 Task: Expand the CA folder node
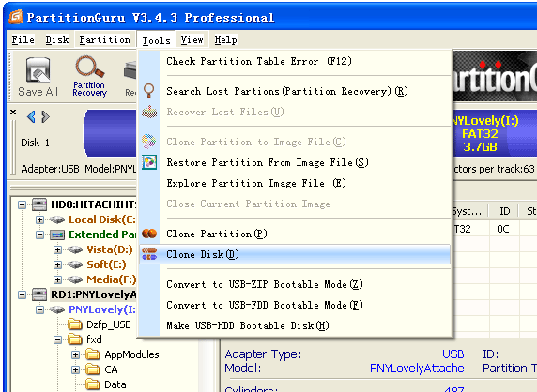75,369
